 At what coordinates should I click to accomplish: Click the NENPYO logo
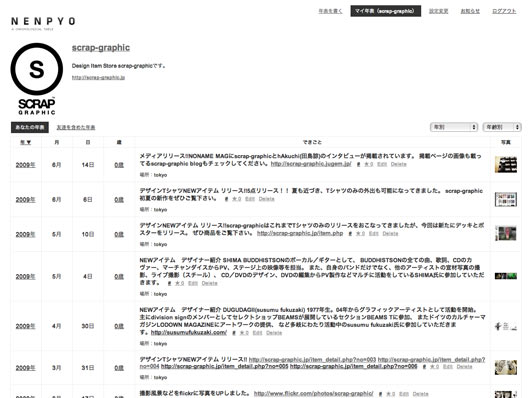[x=43, y=22]
